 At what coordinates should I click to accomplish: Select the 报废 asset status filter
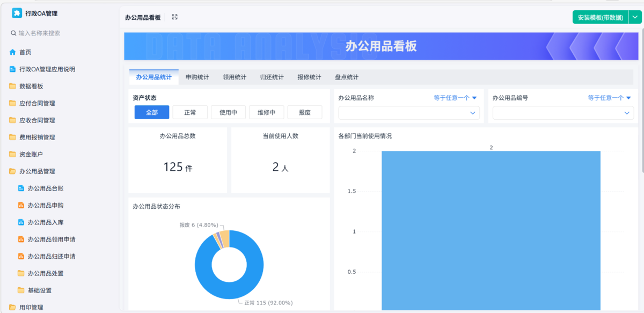coord(304,112)
